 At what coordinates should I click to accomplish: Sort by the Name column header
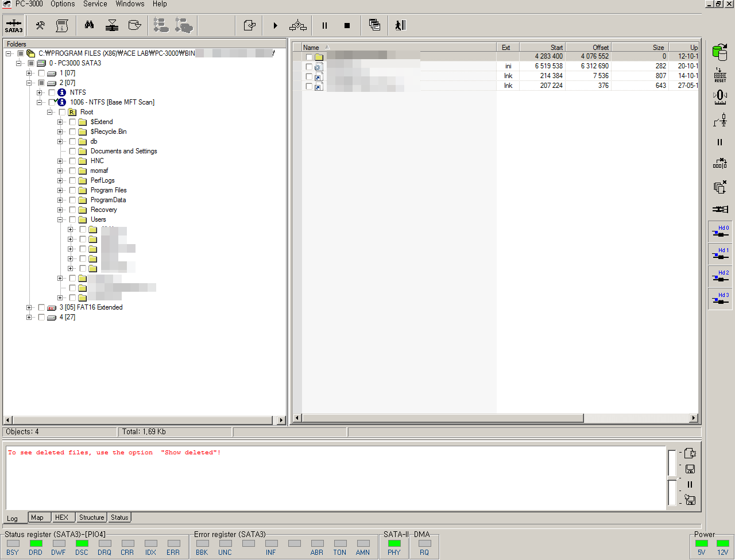click(399, 47)
